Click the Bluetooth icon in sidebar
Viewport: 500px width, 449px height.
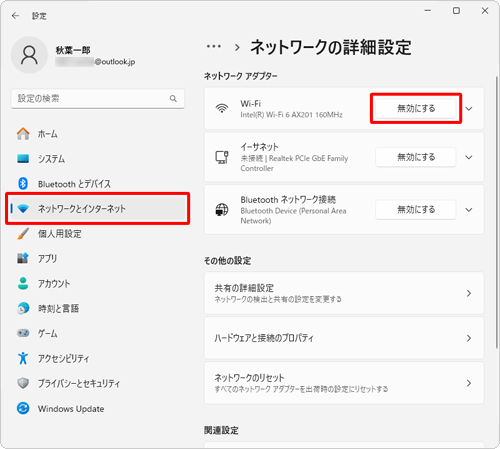(x=23, y=183)
